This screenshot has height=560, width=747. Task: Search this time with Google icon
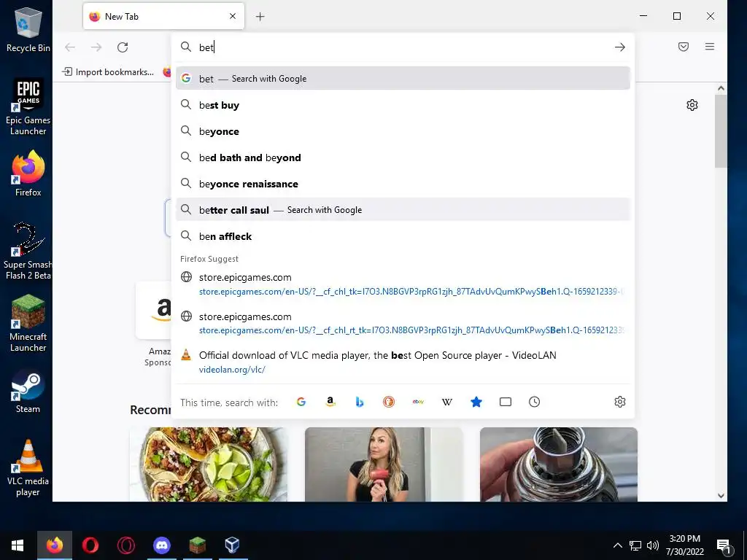click(301, 402)
